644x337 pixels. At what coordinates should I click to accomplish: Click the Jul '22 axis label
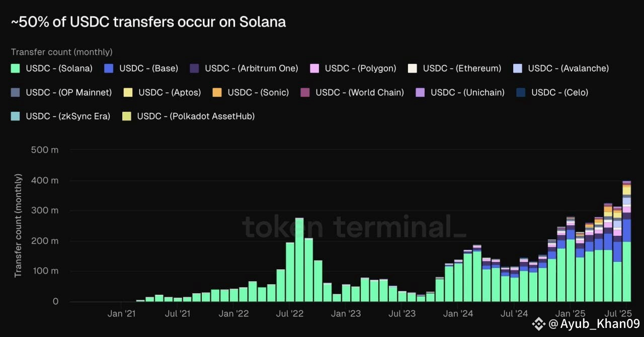[290, 314]
